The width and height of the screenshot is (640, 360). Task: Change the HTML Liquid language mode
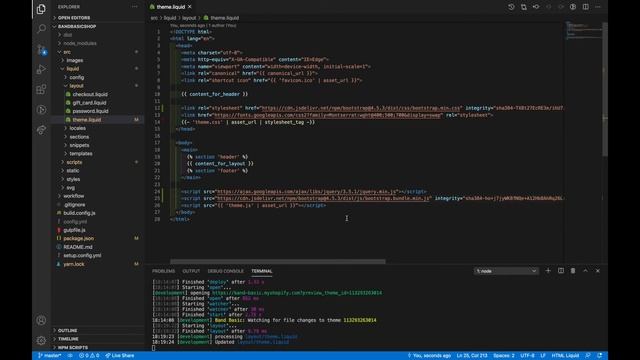click(x=565, y=356)
